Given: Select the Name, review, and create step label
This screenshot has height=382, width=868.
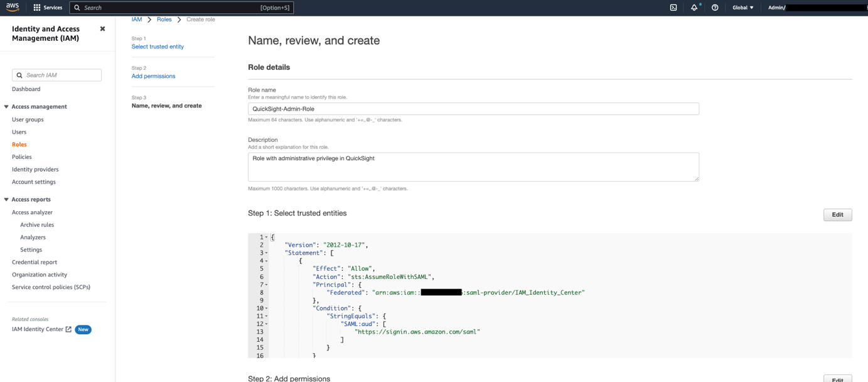Looking at the screenshot, I should click(166, 106).
